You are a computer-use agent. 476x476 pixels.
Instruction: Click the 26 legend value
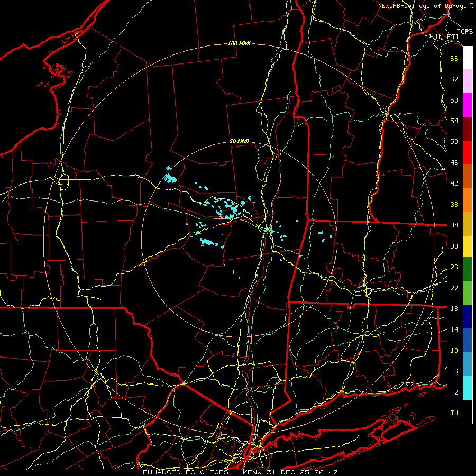[454, 267]
